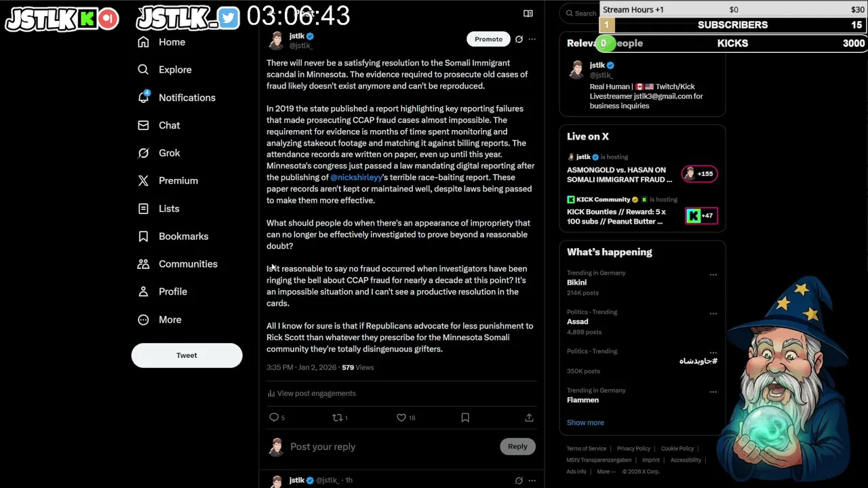This screenshot has height=488, width=868.
Task: Click the Tweet button
Action: [186, 355]
